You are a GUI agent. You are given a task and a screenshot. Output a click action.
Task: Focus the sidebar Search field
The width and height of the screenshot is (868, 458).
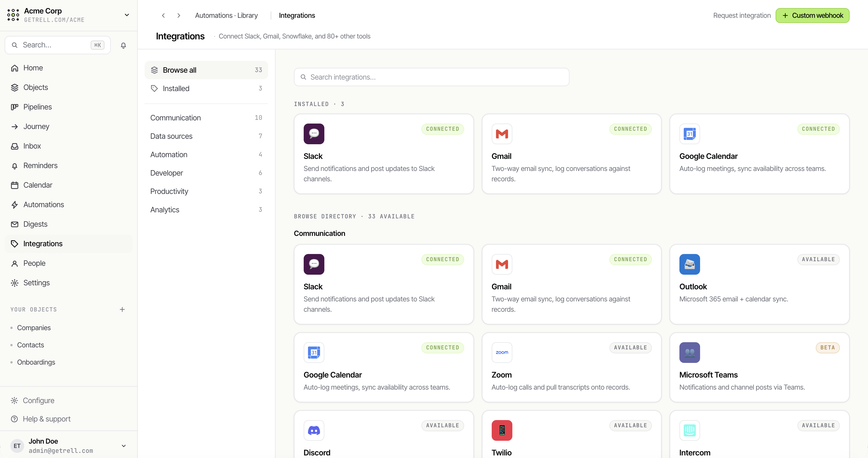(x=58, y=45)
